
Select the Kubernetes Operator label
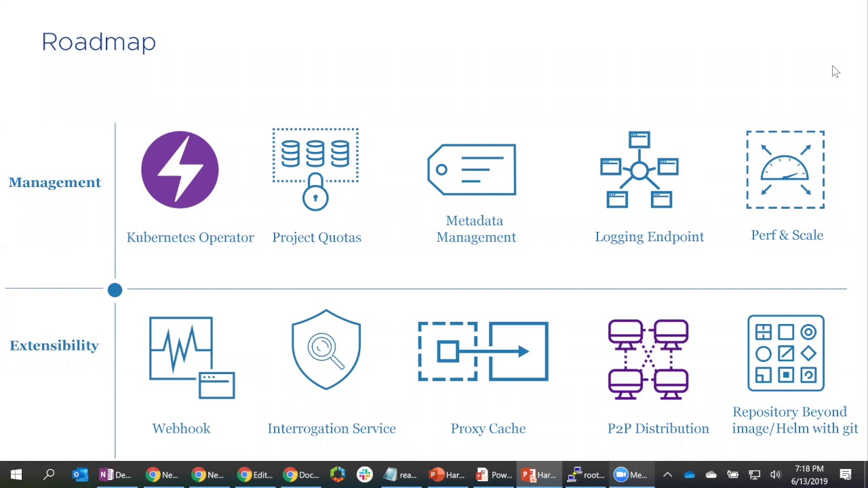[191, 237]
